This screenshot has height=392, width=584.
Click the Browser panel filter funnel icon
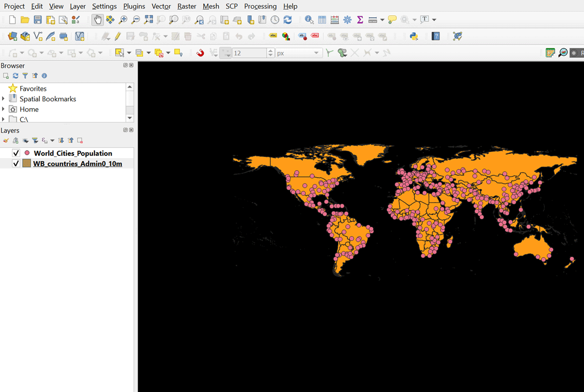[x=25, y=75]
